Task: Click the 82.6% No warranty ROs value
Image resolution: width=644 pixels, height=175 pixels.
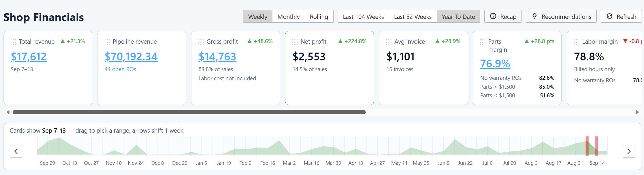Action: pyautogui.click(x=547, y=78)
